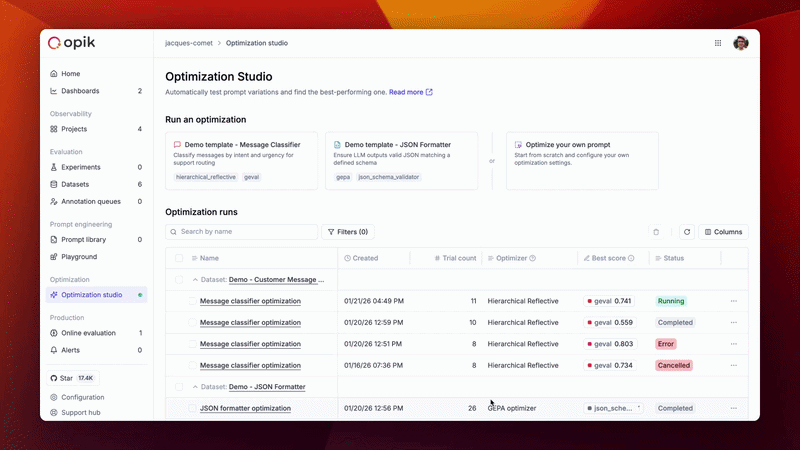Image resolution: width=800 pixels, height=450 pixels.
Task: Refresh the optimization runs list
Action: pos(687,232)
